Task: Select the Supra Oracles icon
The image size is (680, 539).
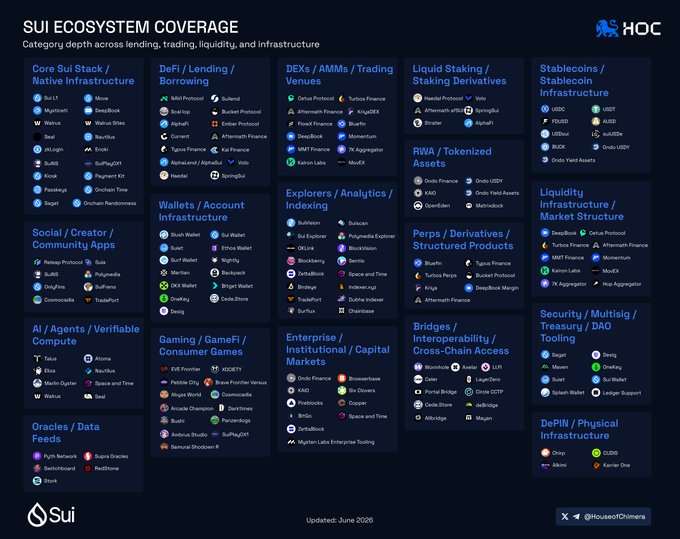Action: point(88,456)
